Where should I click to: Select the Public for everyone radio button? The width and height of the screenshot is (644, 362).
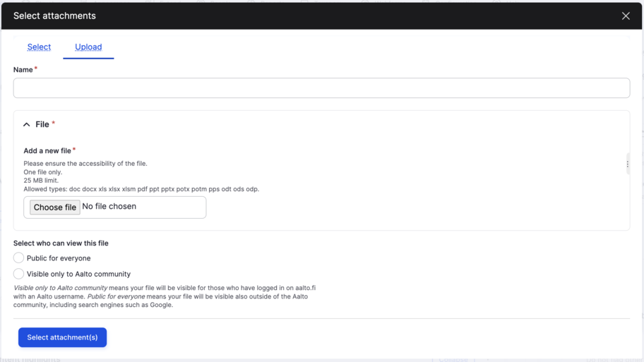(19, 258)
